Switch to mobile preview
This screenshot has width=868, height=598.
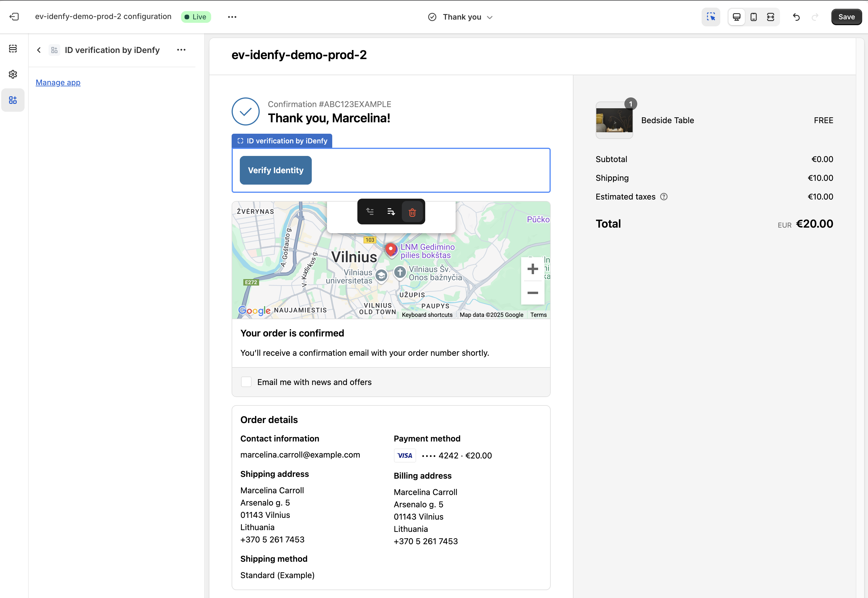(753, 16)
